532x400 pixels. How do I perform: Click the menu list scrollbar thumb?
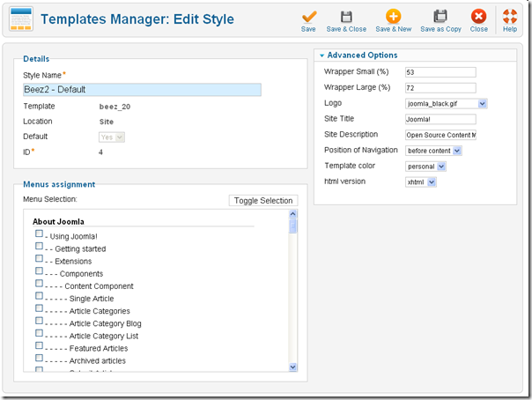(292, 226)
